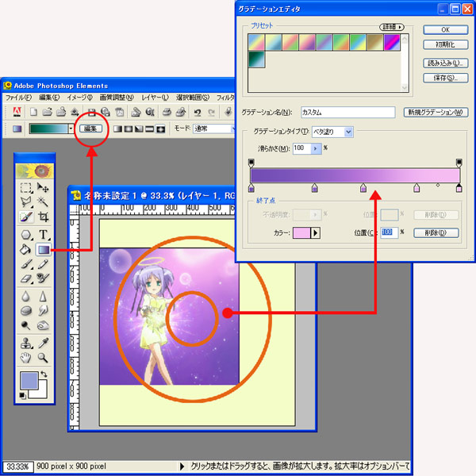This screenshot has width=476, height=476.
Task: Select the Pencil tool
Action: pos(43,264)
